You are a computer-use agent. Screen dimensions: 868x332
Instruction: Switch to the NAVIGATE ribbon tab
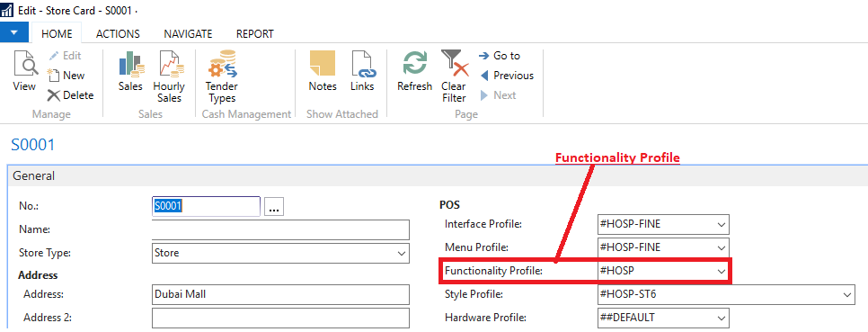[x=188, y=34]
